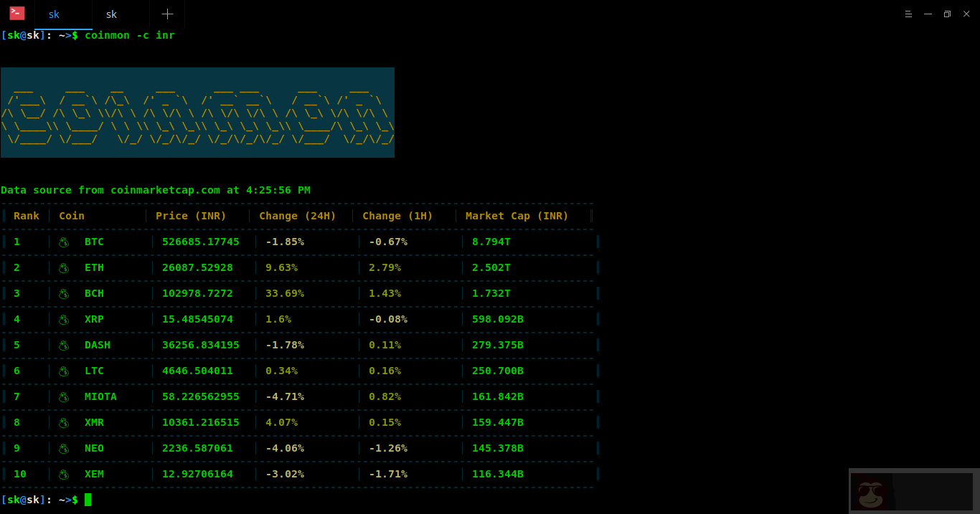
Task: Minimize the terminal window
Action: pyautogui.click(x=928, y=14)
